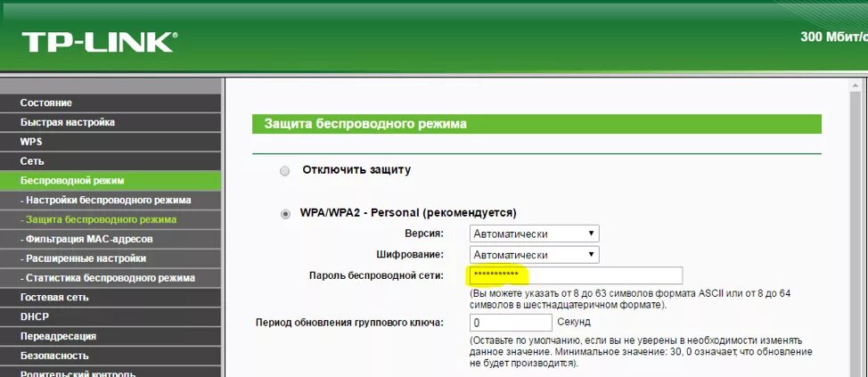Open the Состояние menu item
Screen dimensions: 868x377
(x=111, y=103)
